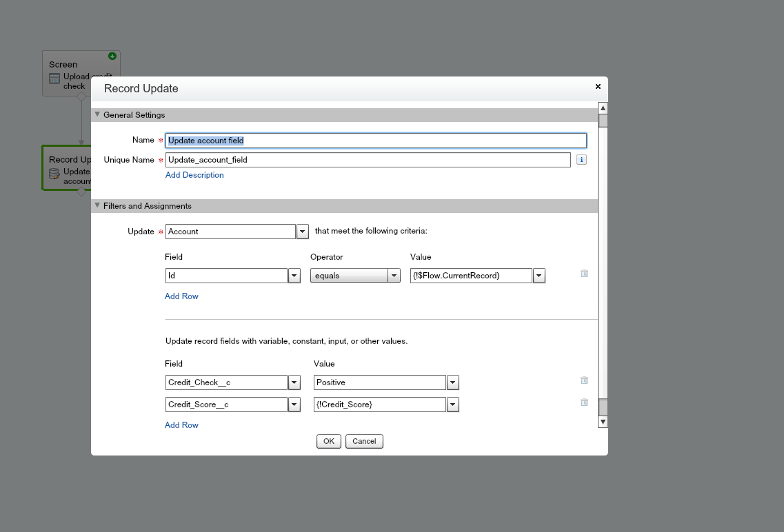The image size is (784, 532).
Task: Delete the Credit_Check__c field assignment row
Action: click(584, 380)
